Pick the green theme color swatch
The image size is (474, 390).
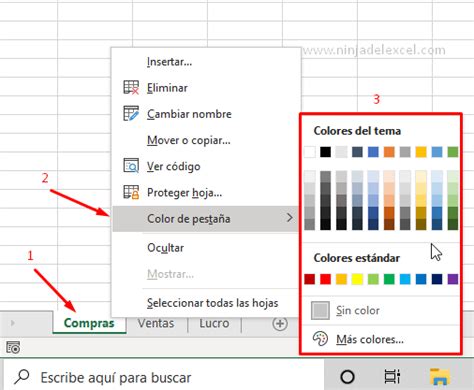click(x=453, y=152)
